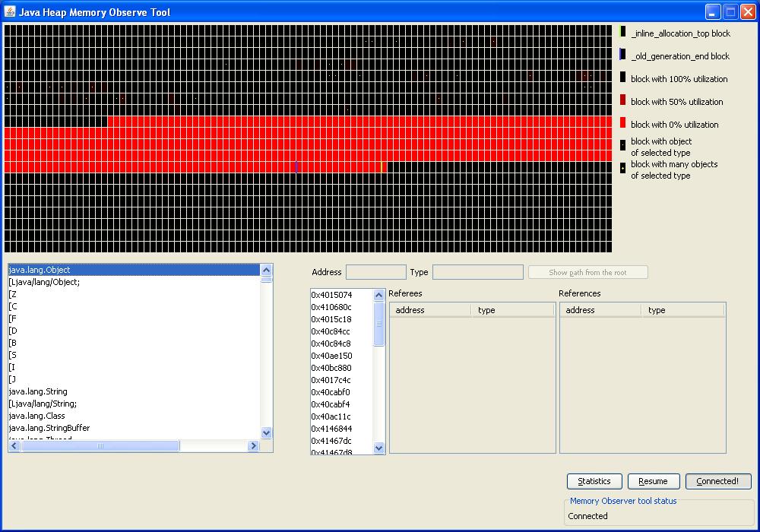Click type list scroll up arrow
Viewport: 760px width, 532px height.
(266, 271)
